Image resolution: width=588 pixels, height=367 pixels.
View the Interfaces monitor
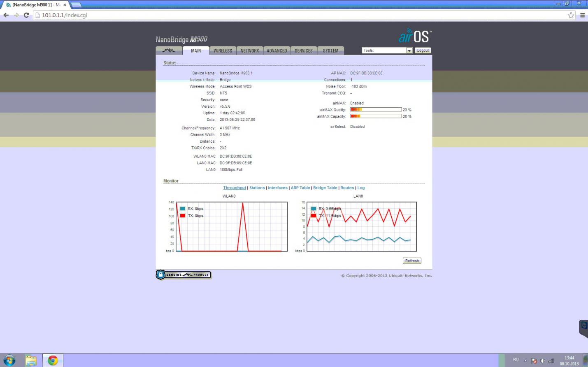278,188
